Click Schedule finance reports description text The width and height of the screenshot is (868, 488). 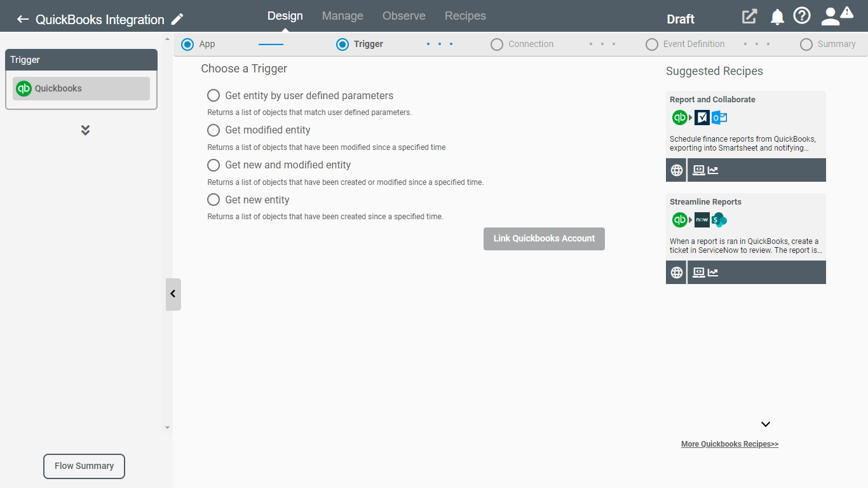pyautogui.click(x=743, y=144)
